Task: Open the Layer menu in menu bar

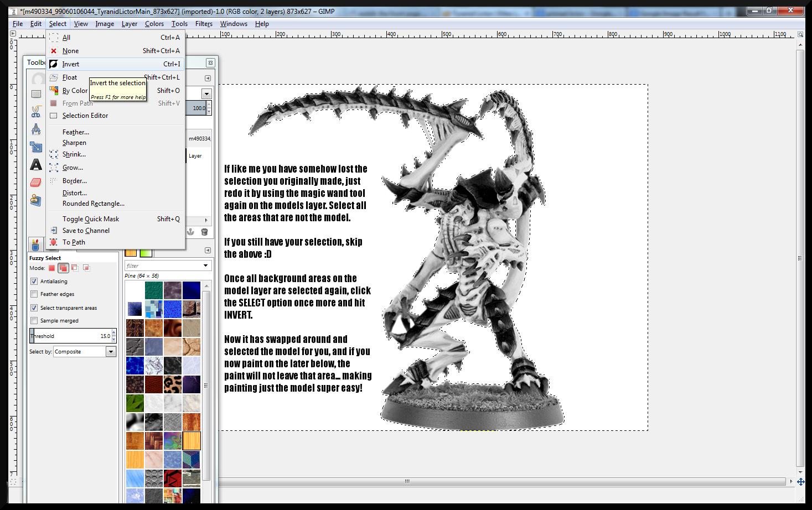Action: 130,24
